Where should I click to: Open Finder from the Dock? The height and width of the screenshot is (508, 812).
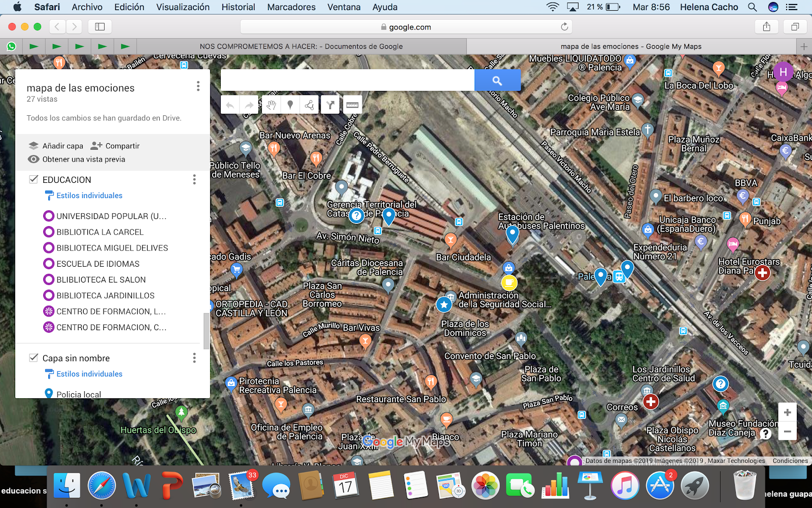click(x=66, y=485)
